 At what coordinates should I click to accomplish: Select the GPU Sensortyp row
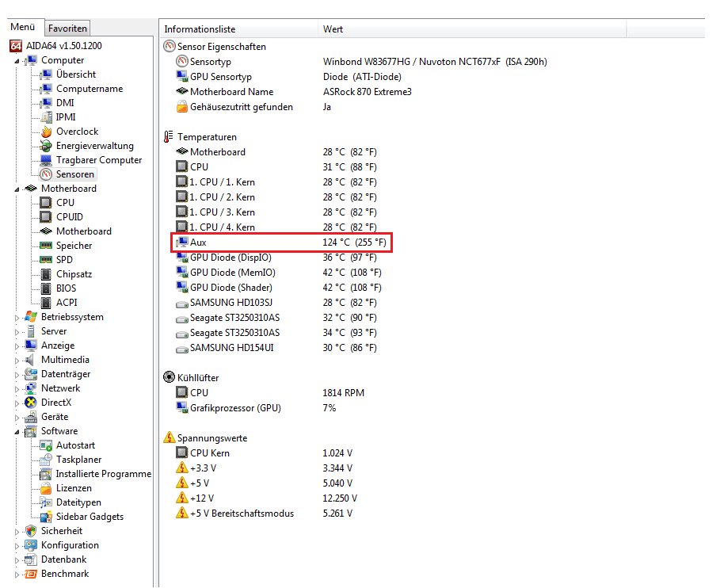[x=289, y=77]
